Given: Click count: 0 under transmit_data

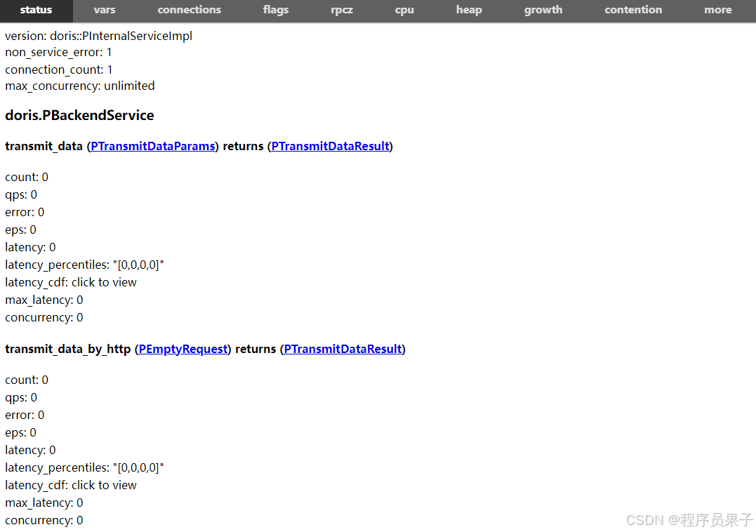Looking at the screenshot, I should [27, 178].
